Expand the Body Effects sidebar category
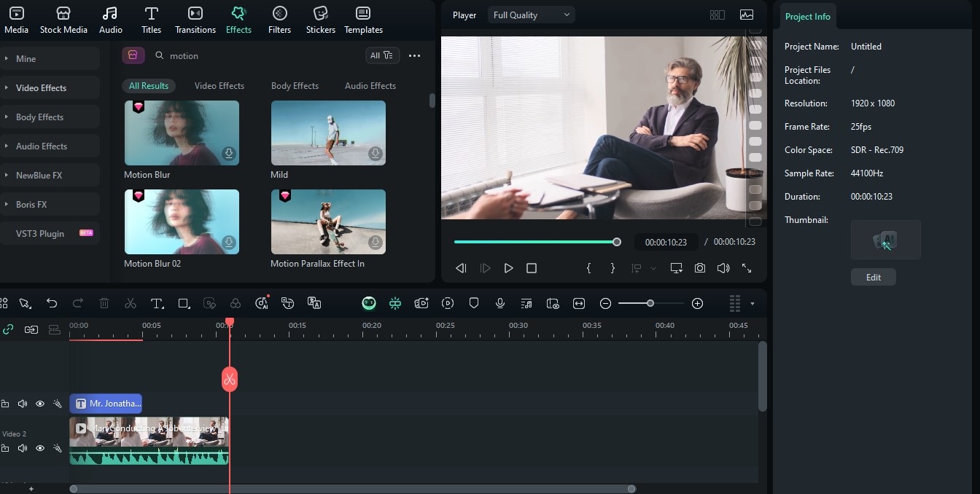 point(50,117)
